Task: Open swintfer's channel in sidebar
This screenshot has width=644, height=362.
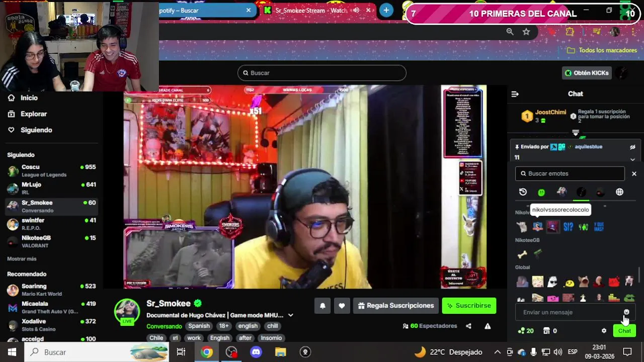Action: pyautogui.click(x=50, y=224)
